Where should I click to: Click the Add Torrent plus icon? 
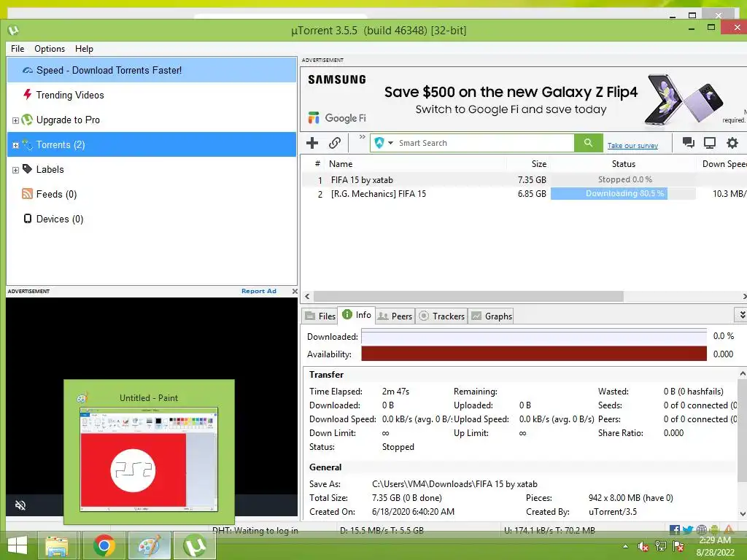(312, 143)
